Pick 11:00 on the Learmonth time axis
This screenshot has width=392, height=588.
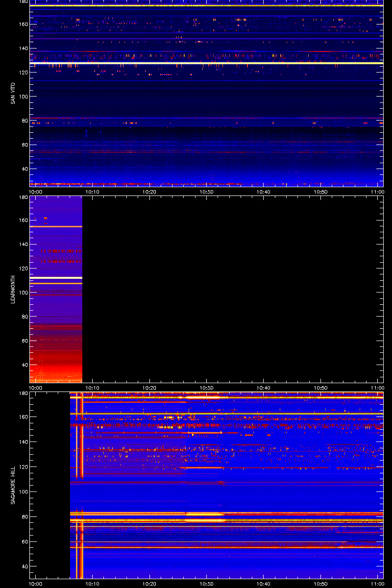click(378, 388)
